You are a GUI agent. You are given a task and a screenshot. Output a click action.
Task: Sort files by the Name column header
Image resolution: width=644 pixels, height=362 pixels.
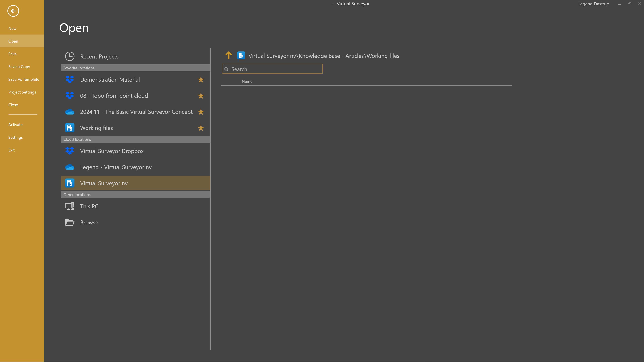247,81
